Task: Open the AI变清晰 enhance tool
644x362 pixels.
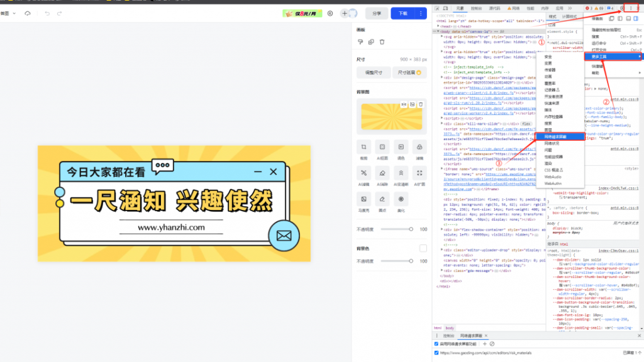Action: (x=401, y=173)
